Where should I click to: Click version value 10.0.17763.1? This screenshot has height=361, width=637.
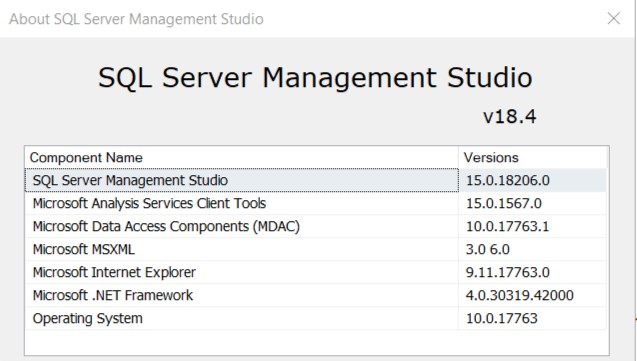[507, 226]
